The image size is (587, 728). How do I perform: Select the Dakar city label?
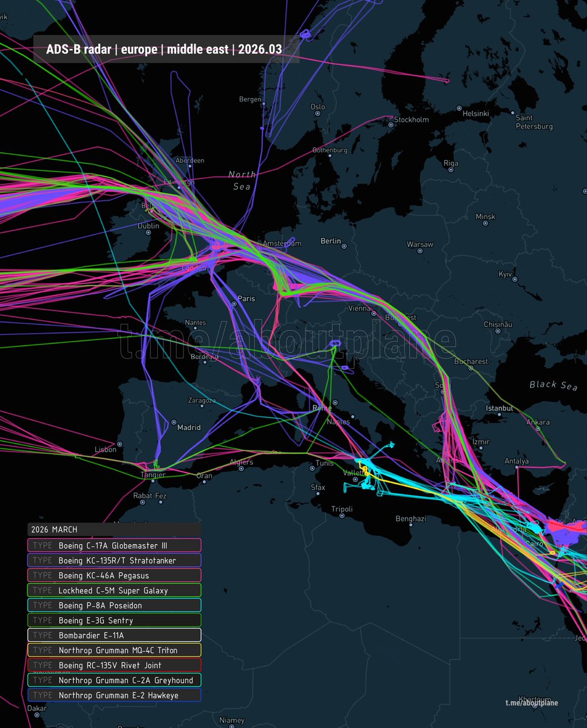click(x=37, y=708)
